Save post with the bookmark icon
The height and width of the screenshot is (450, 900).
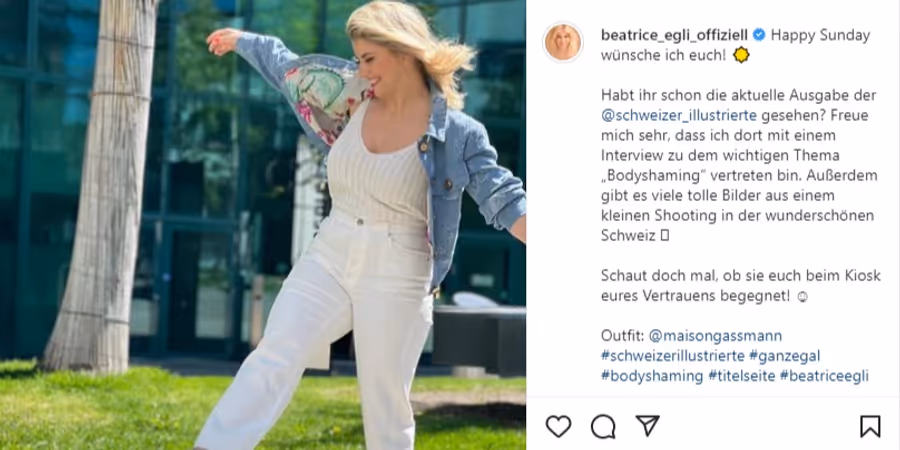click(x=870, y=426)
